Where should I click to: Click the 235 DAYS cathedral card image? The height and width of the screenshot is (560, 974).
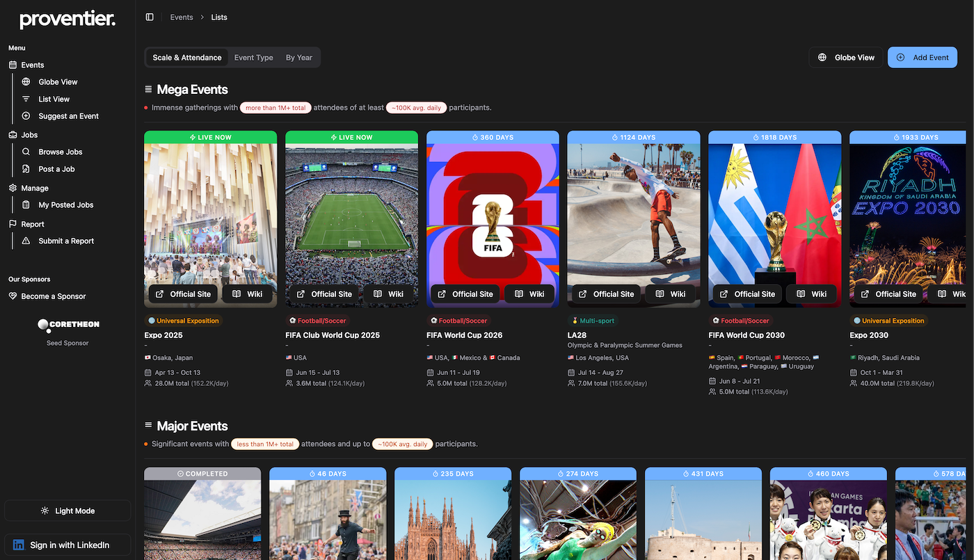coord(453,520)
